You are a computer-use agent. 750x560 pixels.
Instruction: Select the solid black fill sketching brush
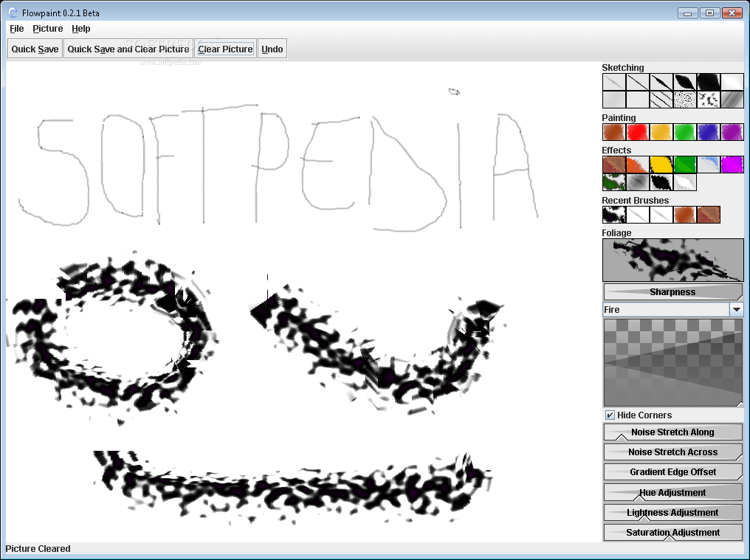coord(709,82)
